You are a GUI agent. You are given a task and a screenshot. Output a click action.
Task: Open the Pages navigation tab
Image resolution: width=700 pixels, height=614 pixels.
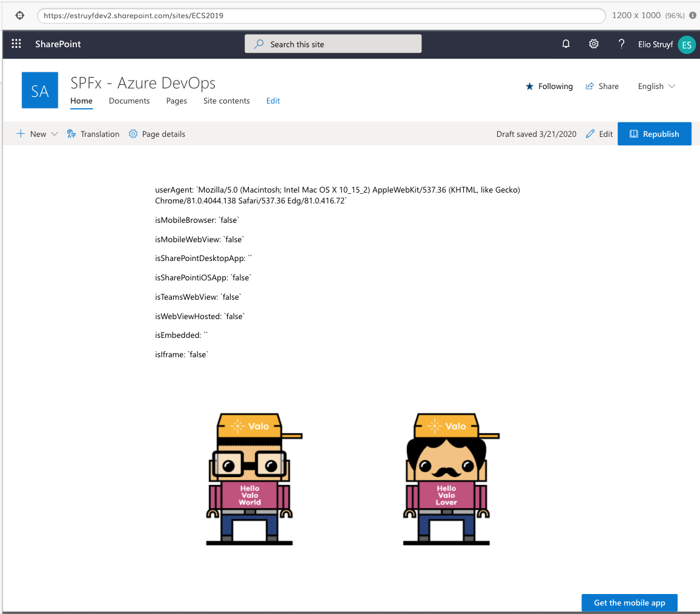(x=176, y=101)
